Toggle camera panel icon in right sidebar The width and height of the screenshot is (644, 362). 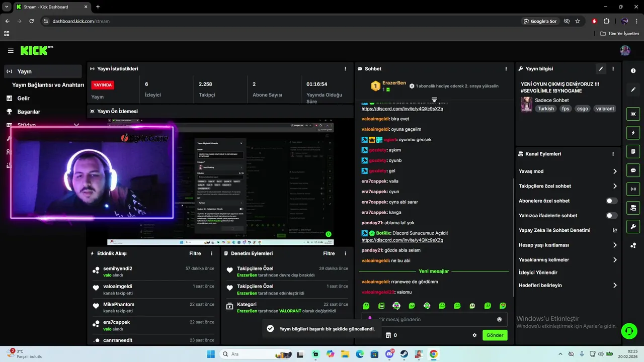pos(633,208)
